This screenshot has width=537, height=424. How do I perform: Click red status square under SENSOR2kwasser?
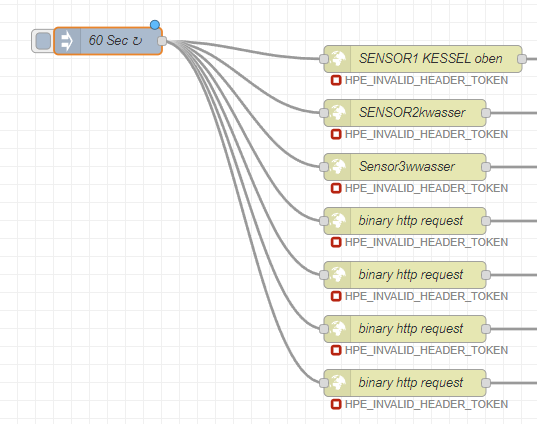336,134
